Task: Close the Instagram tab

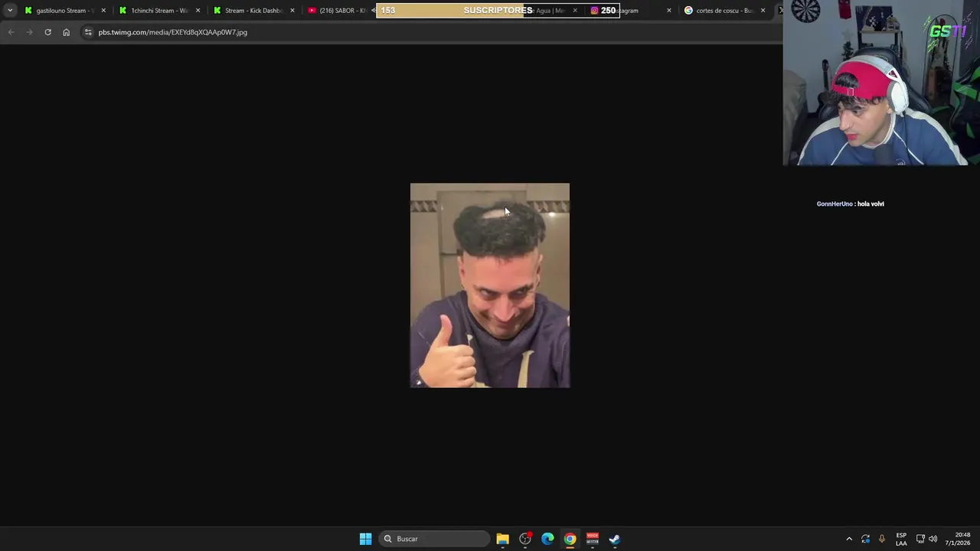Action: pyautogui.click(x=668, y=11)
